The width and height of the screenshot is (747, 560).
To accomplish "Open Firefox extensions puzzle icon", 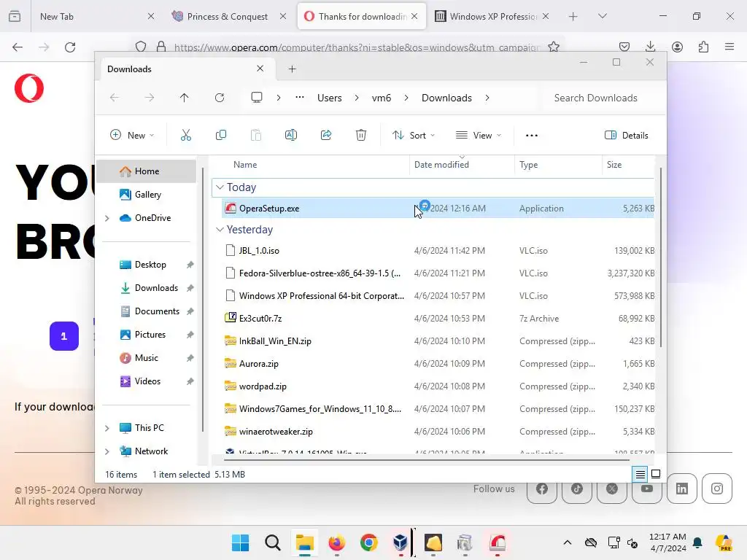I will (703, 47).
